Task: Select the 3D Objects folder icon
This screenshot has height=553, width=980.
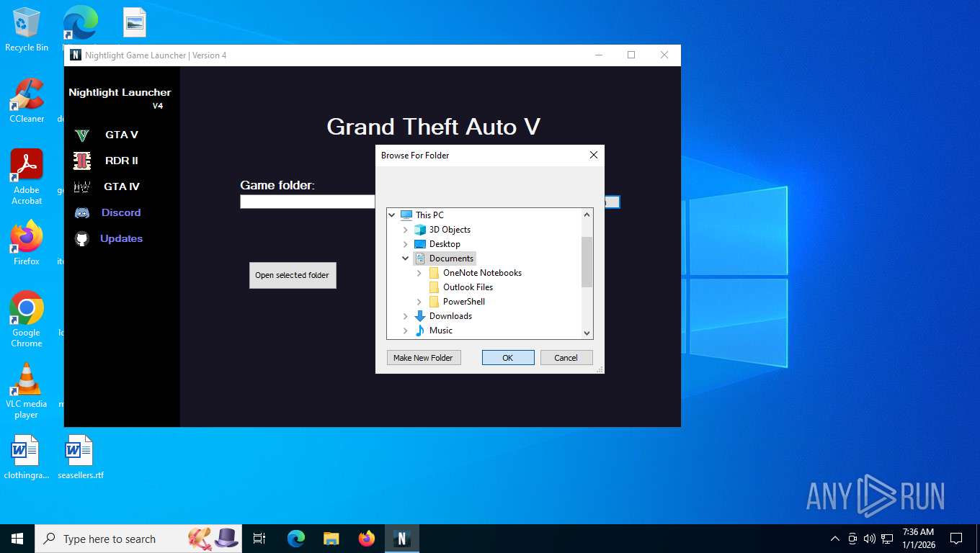Action: click(x=420, y=230)
